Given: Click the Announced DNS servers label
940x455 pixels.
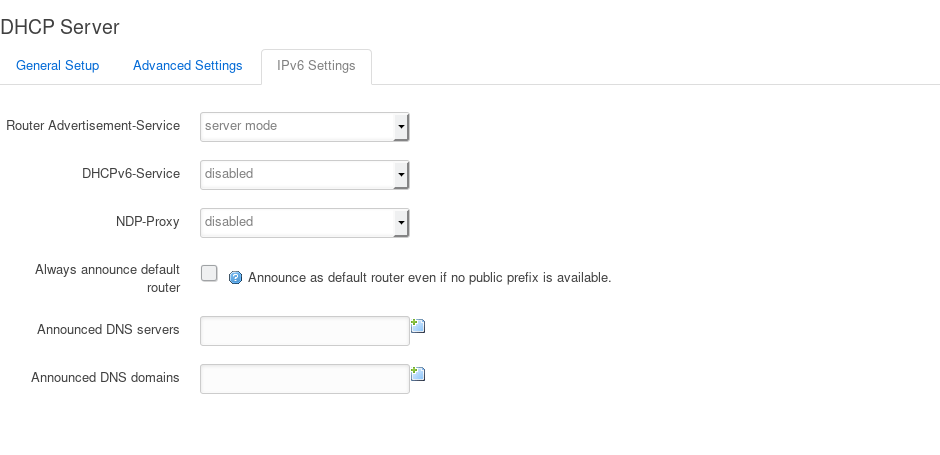Looking at the screenshot, I should click(x=108, y=329).
